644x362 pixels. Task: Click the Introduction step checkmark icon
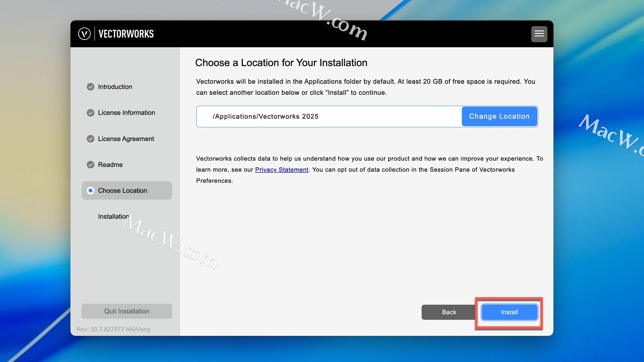tap(91, 87)
